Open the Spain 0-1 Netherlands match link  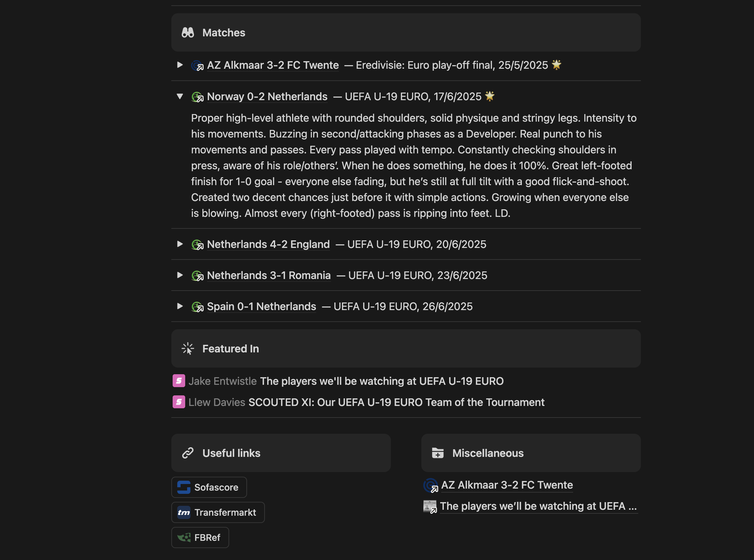[x=261, y=306]
